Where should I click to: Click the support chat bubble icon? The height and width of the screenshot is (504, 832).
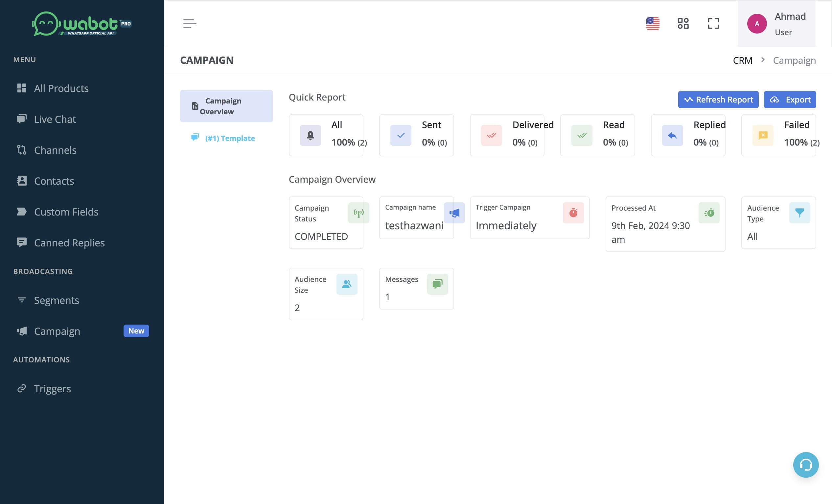pos(806,465)
